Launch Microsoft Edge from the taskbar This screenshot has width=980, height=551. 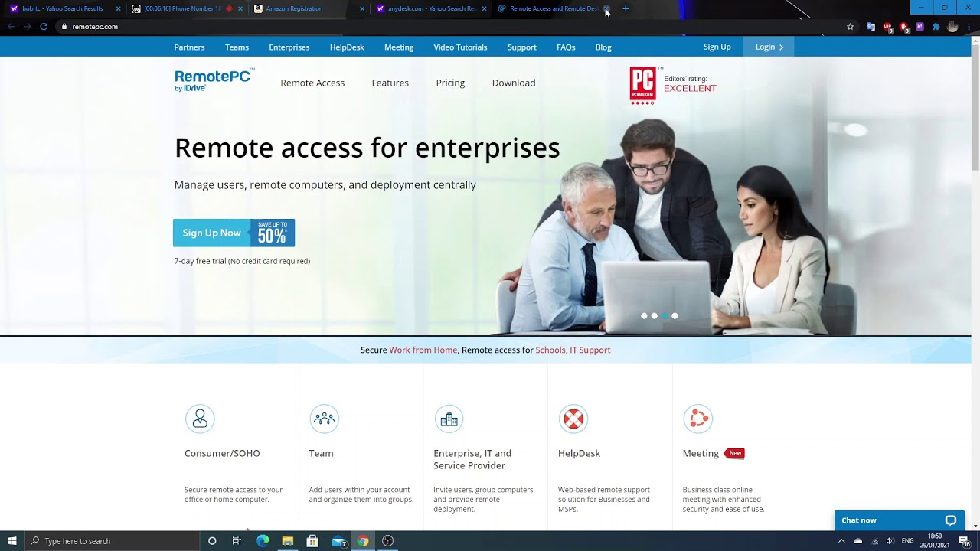tap(263, 541)
